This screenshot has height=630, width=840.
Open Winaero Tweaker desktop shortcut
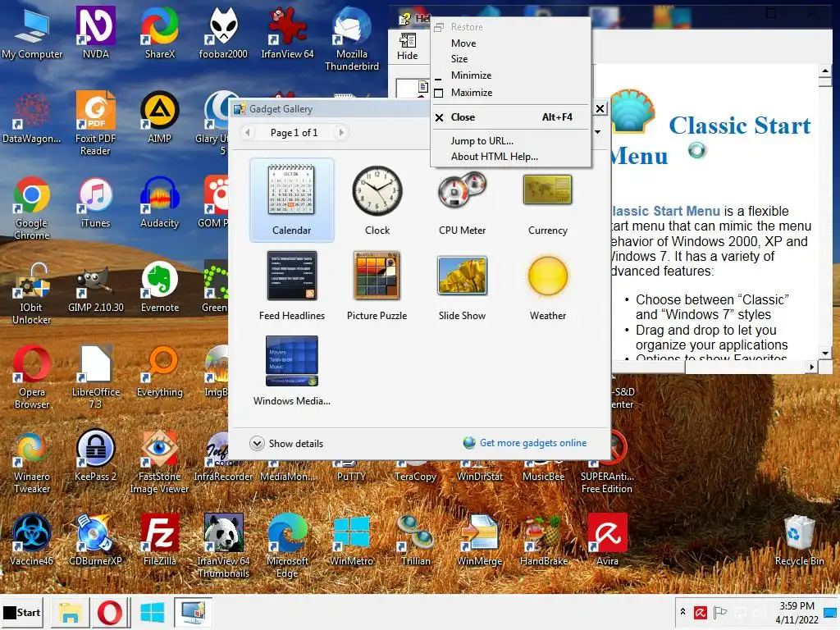point(32,462)
